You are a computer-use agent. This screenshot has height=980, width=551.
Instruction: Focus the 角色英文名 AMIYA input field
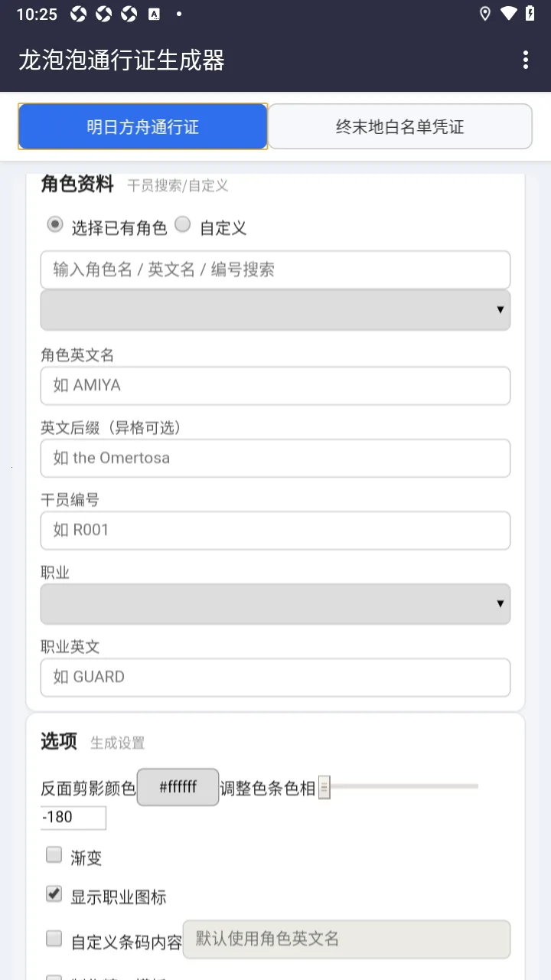coord(275,385)
